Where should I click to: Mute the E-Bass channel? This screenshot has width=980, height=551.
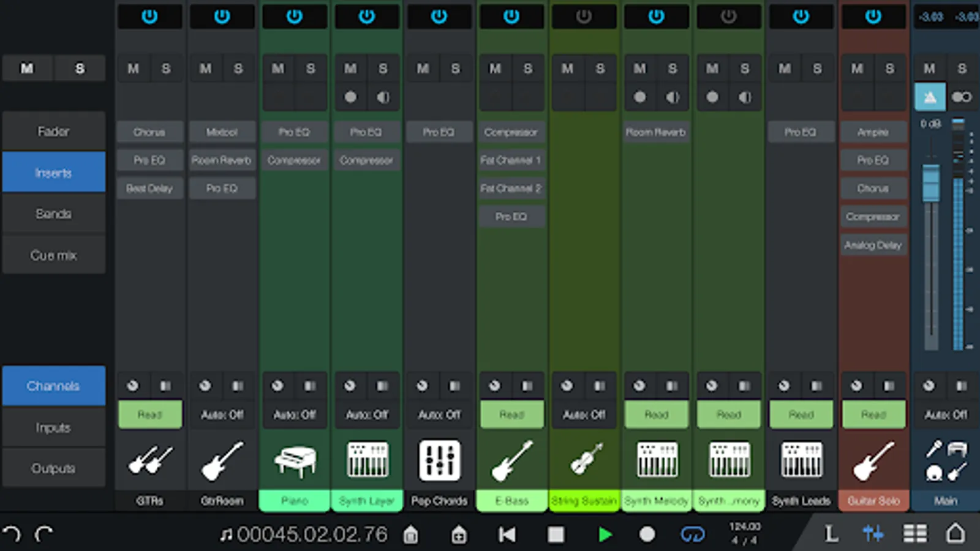[496, 69]
